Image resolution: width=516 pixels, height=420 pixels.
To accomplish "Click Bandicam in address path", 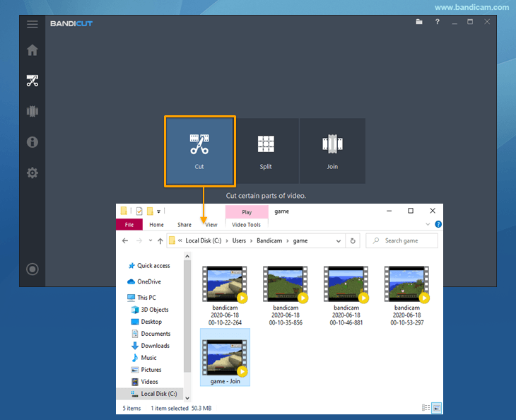I will tap(269, 240).
